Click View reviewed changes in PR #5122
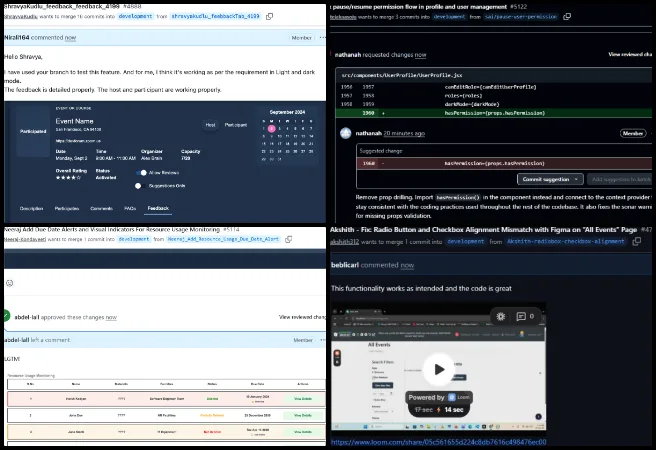656x450 pixels. (630, 54)
